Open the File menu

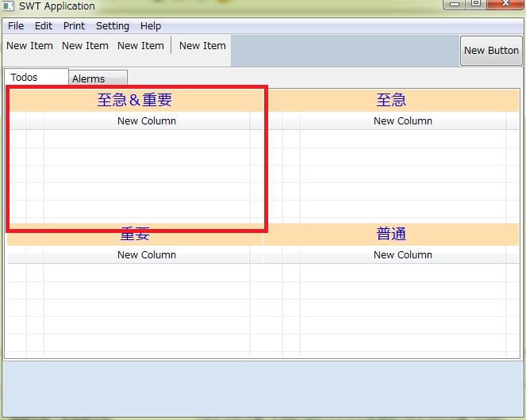16,26
